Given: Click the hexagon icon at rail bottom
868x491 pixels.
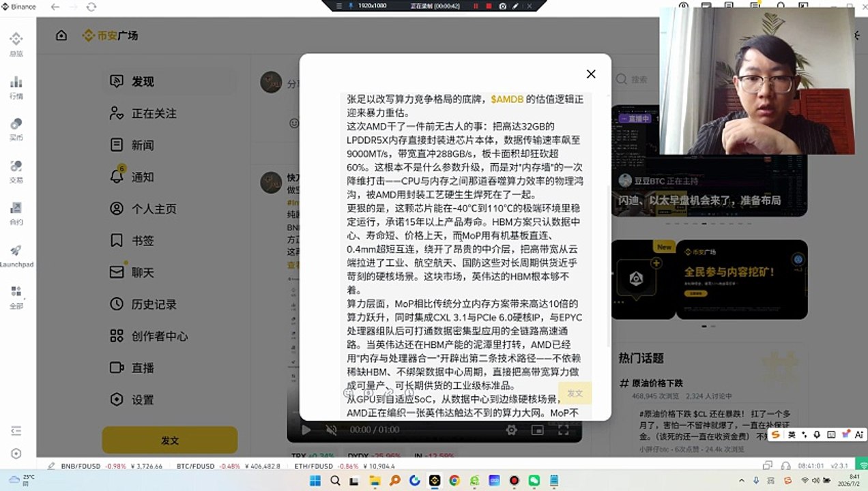Looking at the screenshot, I should pyautogui.click(x=16, y=453).
